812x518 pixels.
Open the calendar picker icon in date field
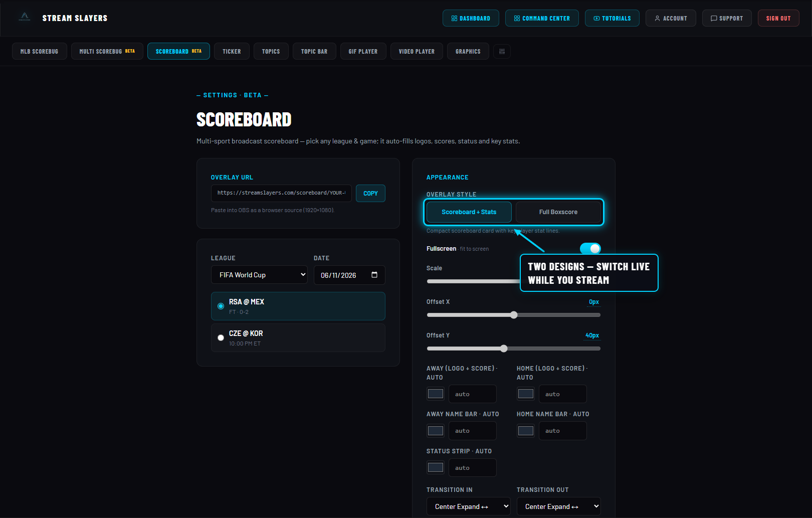click(x=374, y=275)
